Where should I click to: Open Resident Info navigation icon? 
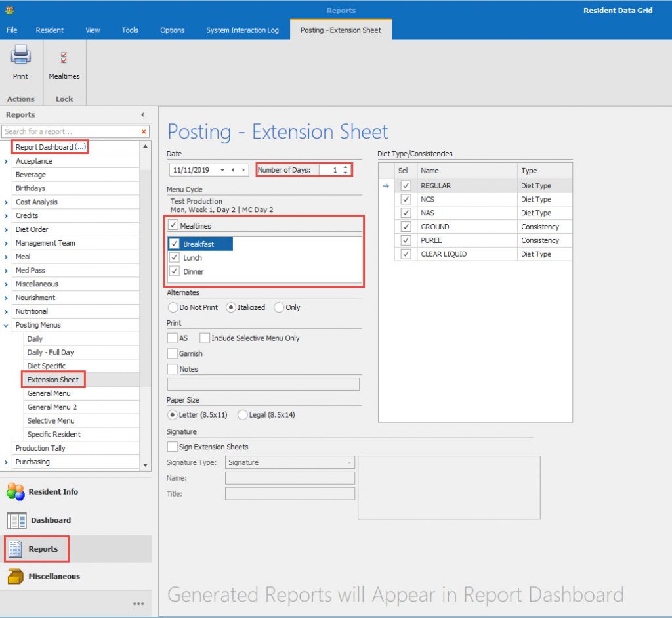pyautogui.click(x=16, y=491)
